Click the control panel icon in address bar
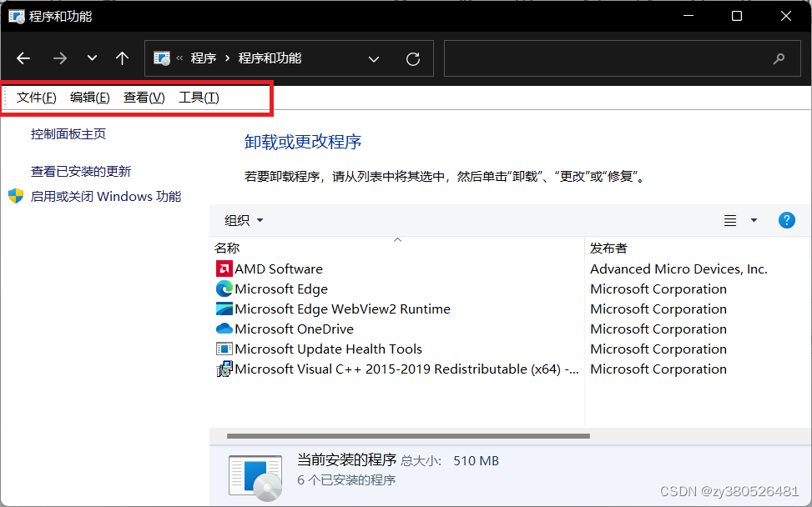This screenshot has height=507, width=812. pyautogui.click(x=162, y=58)
